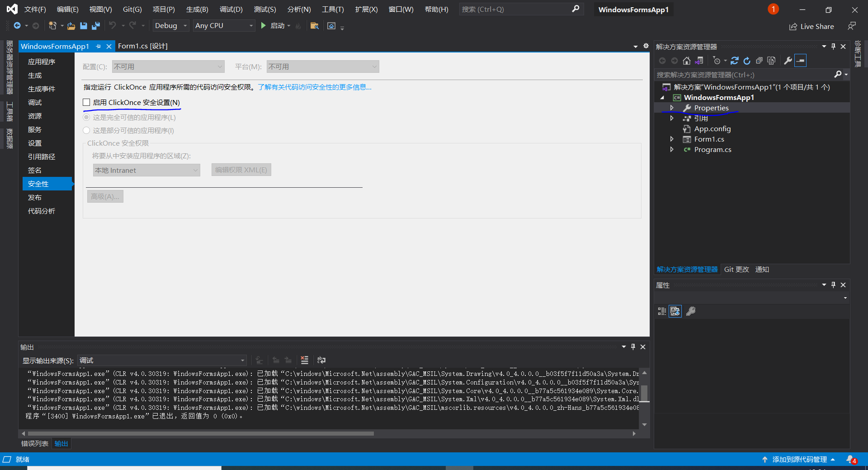Click the Solution Explorer search box
The height and width of the screenshot is (470, 868).
[x=746, y=75]
